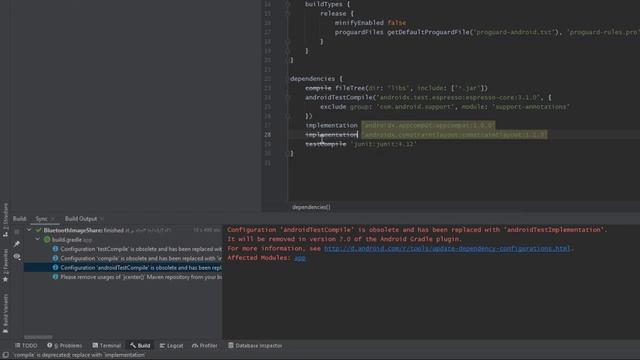Click the fold marker at androidTestCompile line
Image resolution: width=640 pixels, height=360 pixels.
[287, 98]
